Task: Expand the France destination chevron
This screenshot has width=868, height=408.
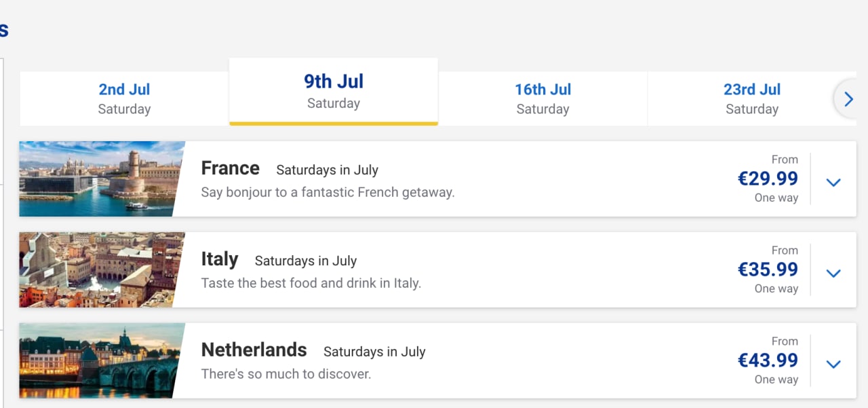Action: (x=833, y=182)
